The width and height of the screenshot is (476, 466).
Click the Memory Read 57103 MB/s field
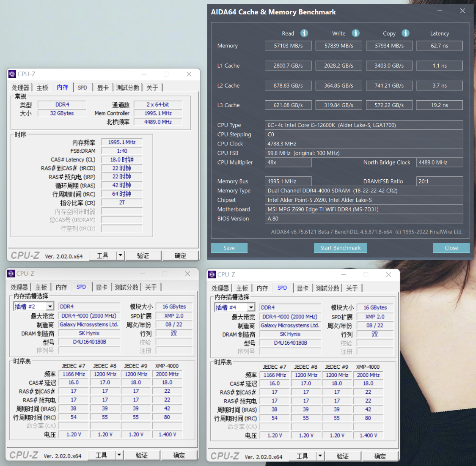288,46
